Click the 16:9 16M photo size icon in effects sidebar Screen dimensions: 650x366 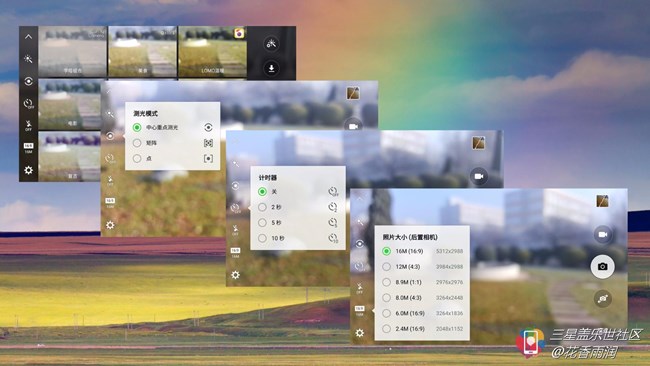pos(28,148)
